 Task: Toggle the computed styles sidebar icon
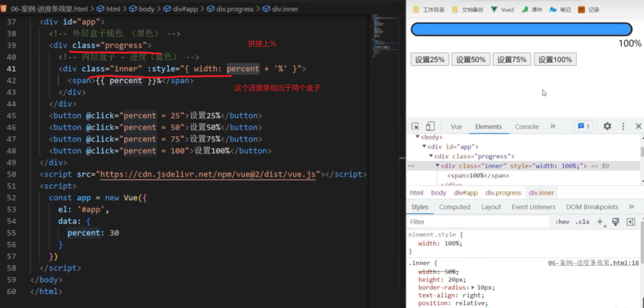(x=631, y=222)
